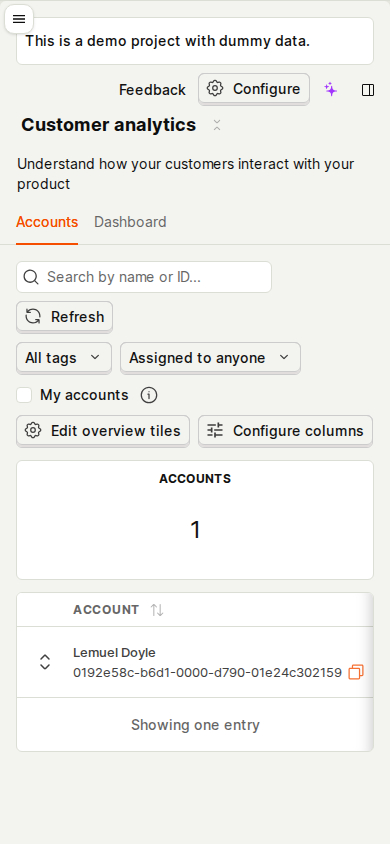Click the My accounts info icon
Viewport: 390px width, 844px height.
149,396
